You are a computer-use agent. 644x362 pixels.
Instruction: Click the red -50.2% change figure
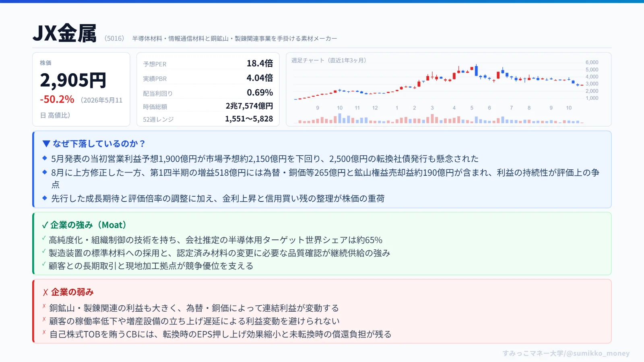click(57, 99)
